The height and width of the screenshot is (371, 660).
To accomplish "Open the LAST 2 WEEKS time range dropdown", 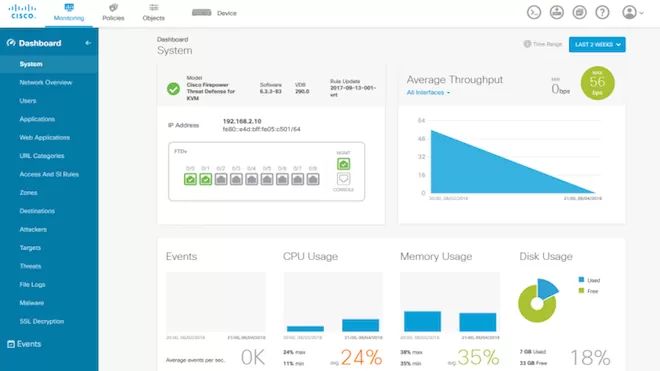I will (x=597, y=45).
